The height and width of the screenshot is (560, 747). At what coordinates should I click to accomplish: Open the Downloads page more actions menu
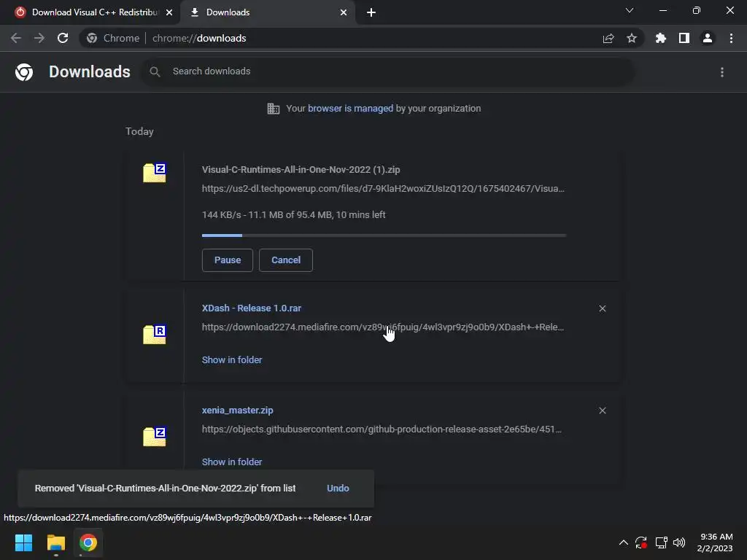point(722,72)
